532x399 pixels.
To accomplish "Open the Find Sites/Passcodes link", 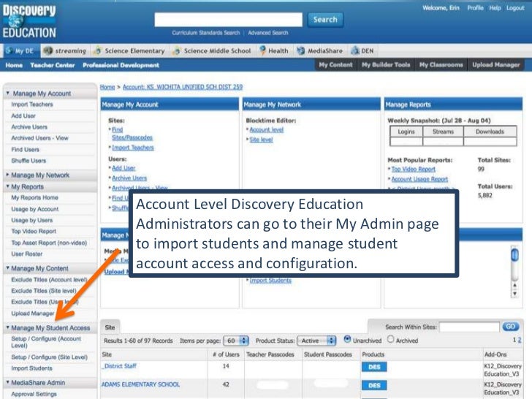I will coord(132,133).
